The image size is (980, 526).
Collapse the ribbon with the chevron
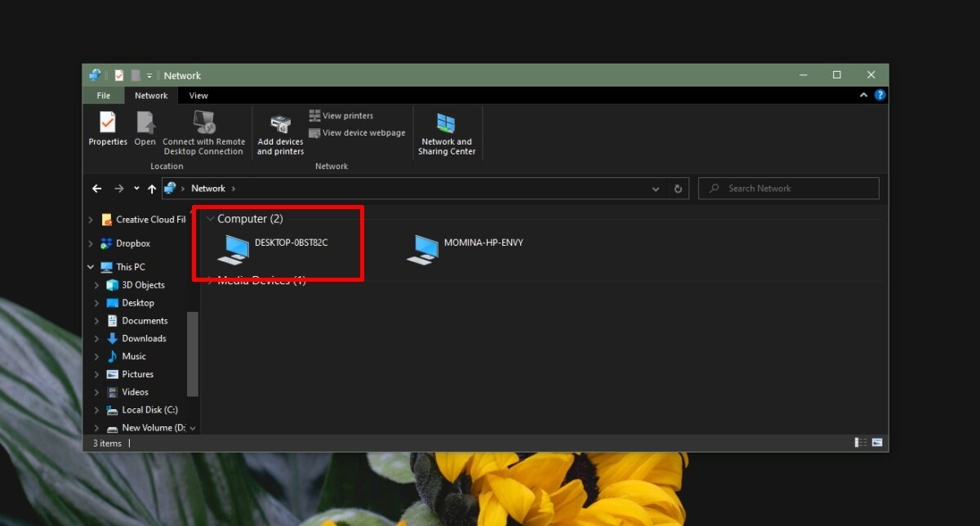pyautogui.click(x=863, y=95)
